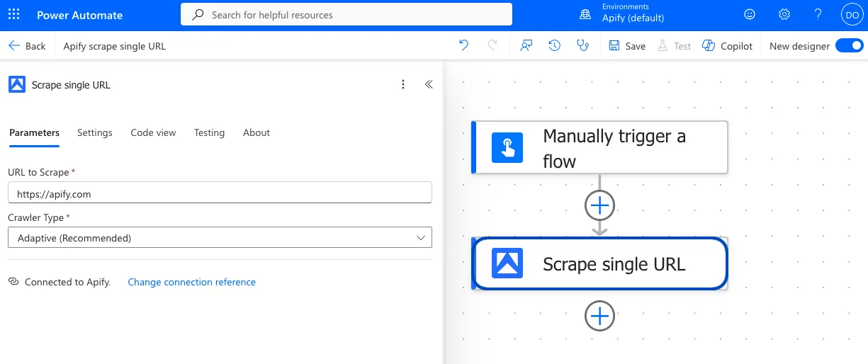
Task: Open the three-dot more options menu
Action: 403,84
